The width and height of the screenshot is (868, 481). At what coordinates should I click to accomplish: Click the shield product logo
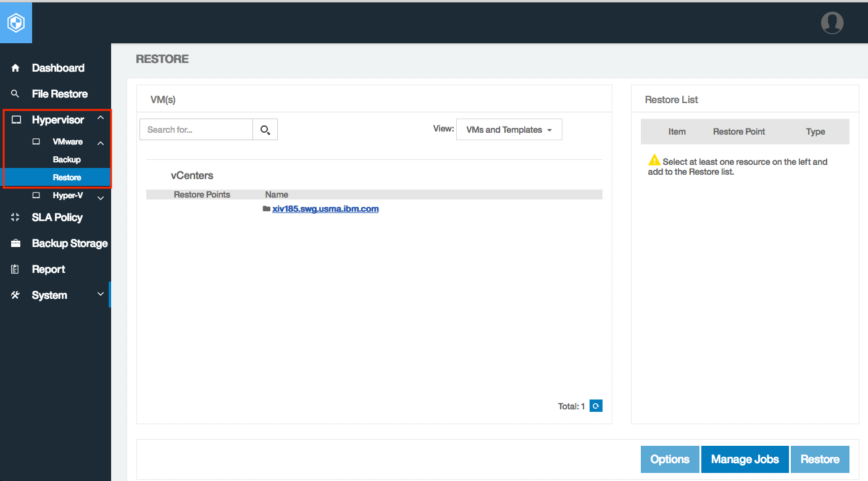16,23
